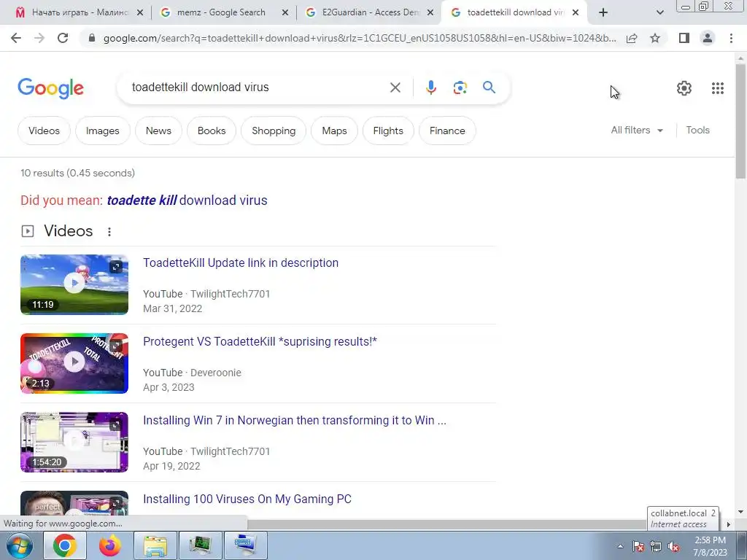Start voice search with microphone
The width and height of the screenshot is (747, 560).
tap(430, 87)
